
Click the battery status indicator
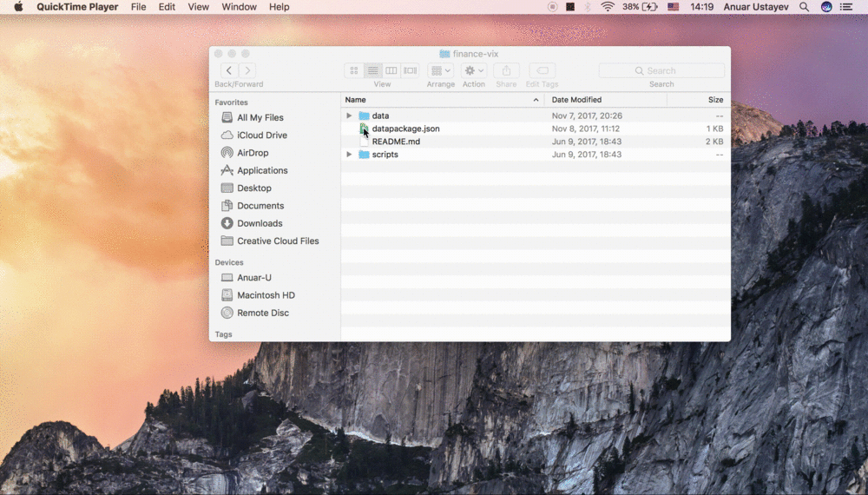coord(640,7)
